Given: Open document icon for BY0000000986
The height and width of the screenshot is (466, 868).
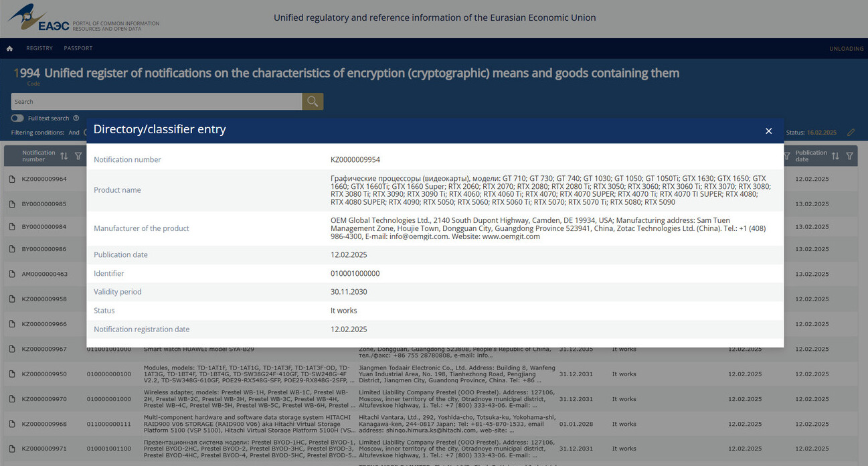Looking at the screenshot, I should (12, 249).
